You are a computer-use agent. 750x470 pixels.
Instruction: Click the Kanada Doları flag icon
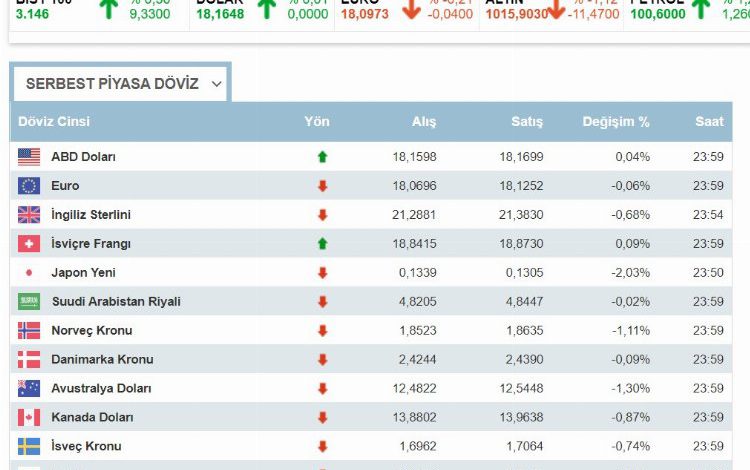29,417
